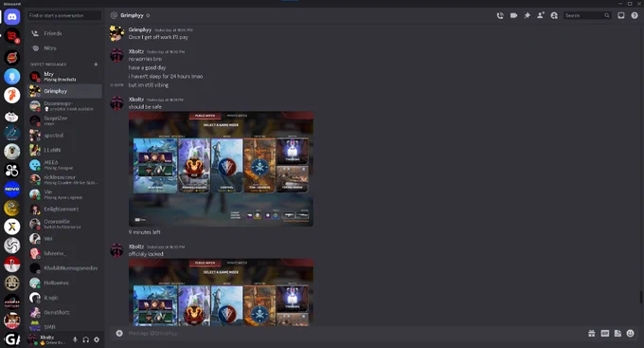Create a new DM with plus icon
Screen dimensions: 644x348
tap(96, 64)
